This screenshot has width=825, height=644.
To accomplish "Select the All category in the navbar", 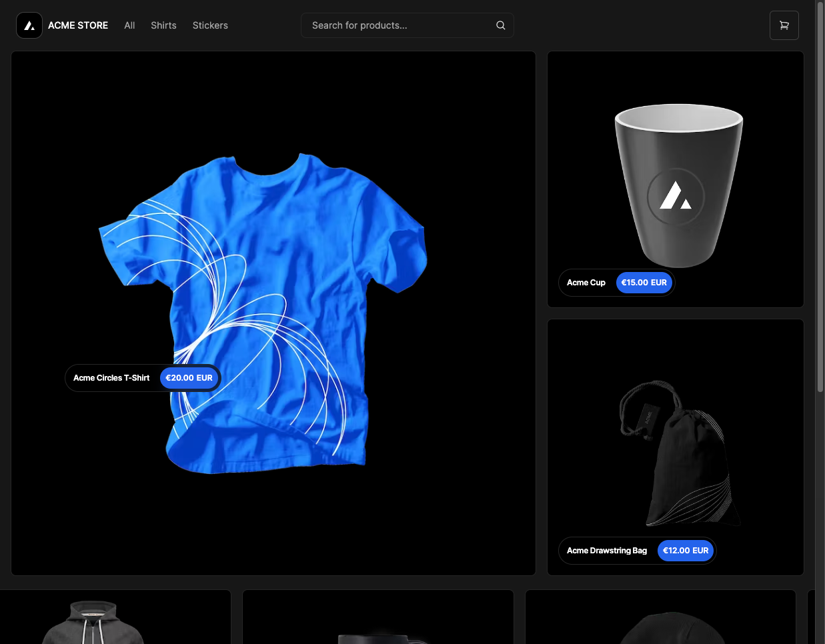I will click(x=129, y=25).
